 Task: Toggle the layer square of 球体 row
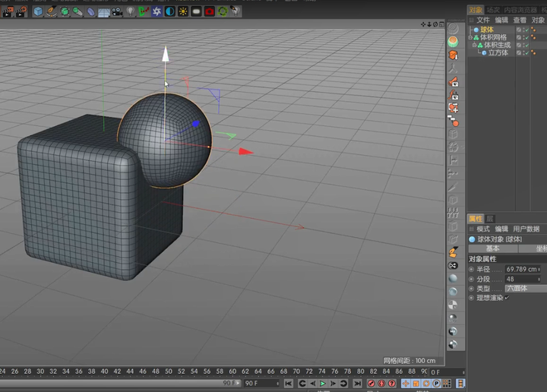point(519,30)
